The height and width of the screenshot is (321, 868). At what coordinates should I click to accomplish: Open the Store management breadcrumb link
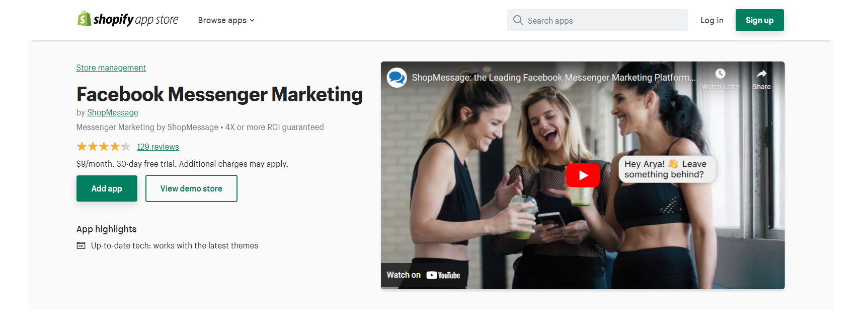pos(111,68)
